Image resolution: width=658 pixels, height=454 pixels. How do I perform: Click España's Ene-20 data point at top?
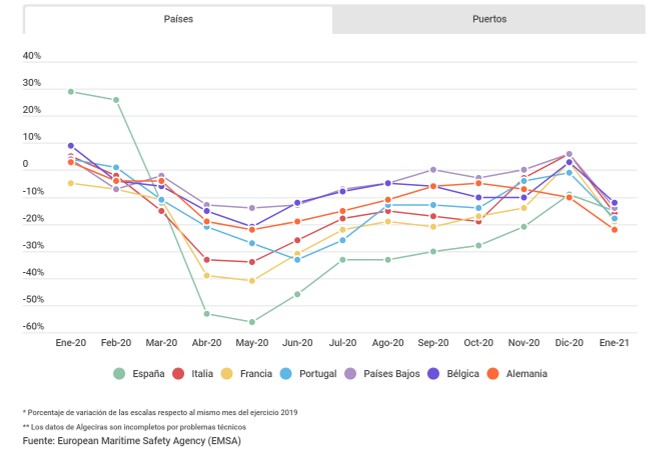(x=71, y=91)
